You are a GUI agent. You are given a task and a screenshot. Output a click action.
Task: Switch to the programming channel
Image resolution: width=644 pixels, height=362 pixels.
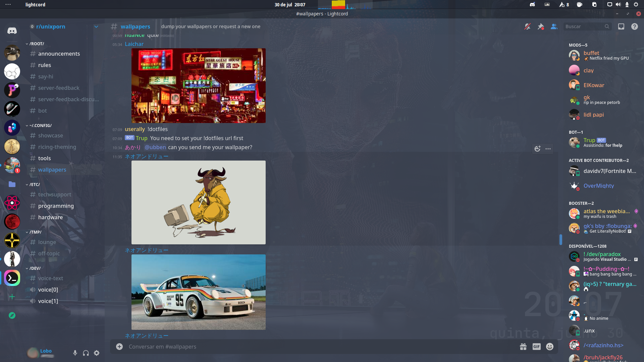[x=56, y=206]
